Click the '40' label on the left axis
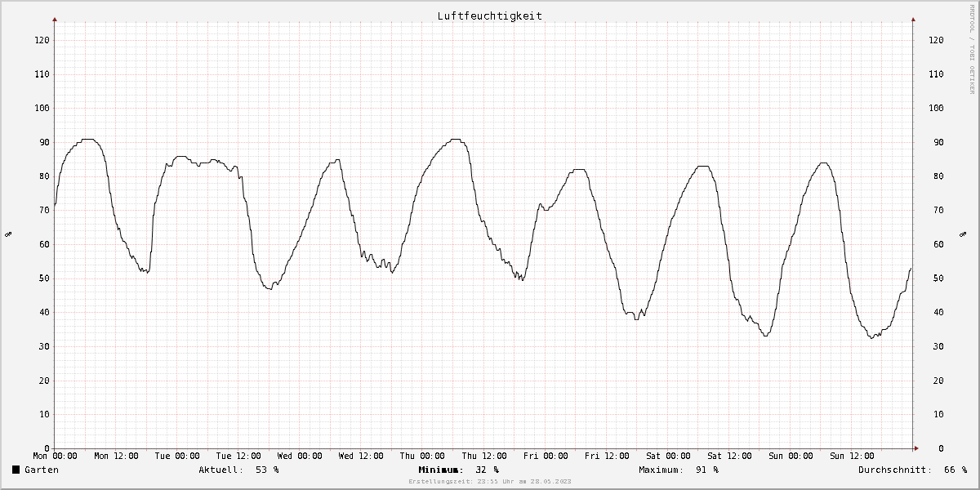980x490 pixels. [43, 312]
